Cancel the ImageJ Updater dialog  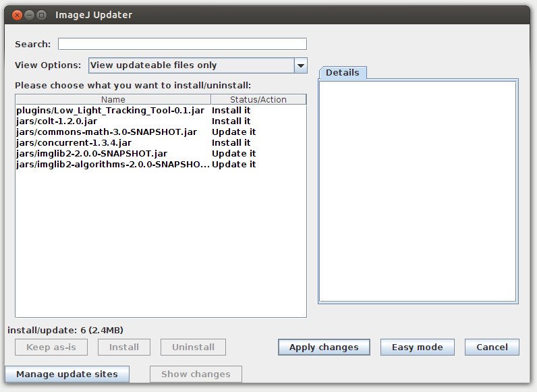492,347
